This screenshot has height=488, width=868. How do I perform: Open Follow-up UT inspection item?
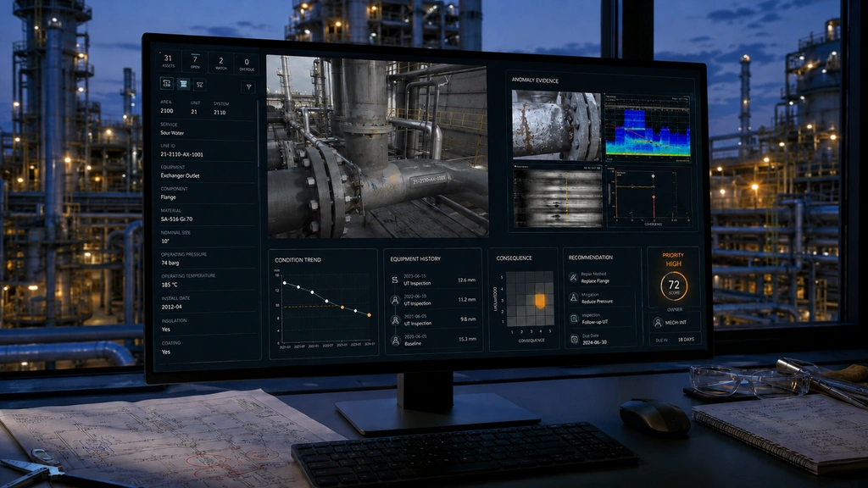[x=595, y=322]
